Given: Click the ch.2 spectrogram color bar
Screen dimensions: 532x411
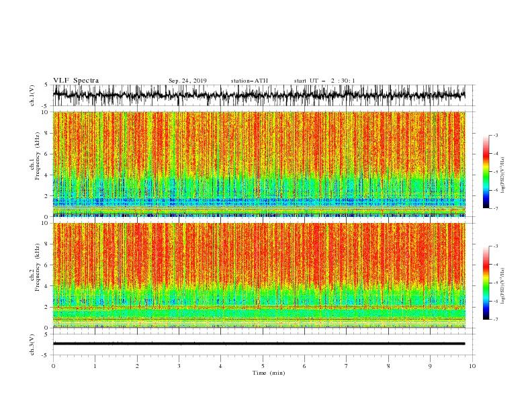Looking at the screenshot, I should tap(486, 283).
